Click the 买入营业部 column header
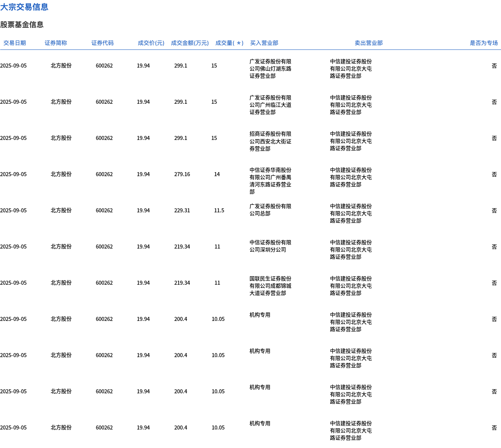 click(264, 43)
